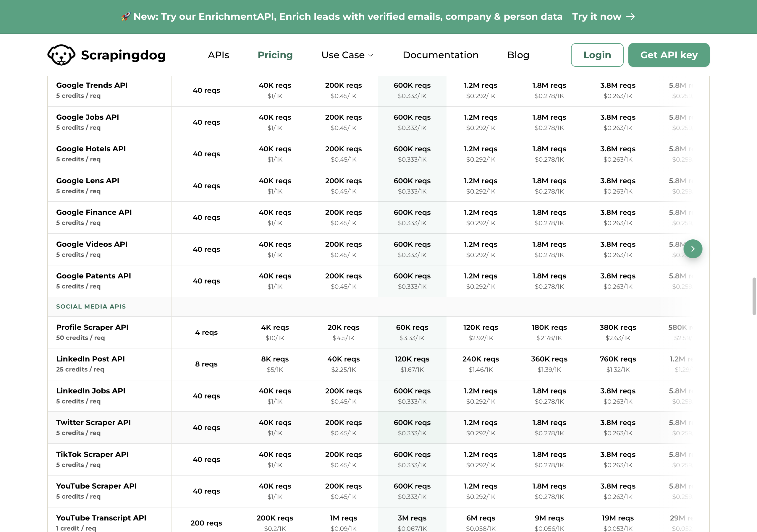Open the APIs menu item
This screenshot has height=532, width=757.
[218, 55]
